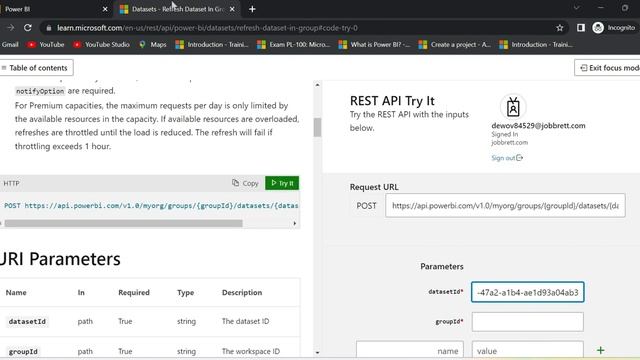Click right arrow of code scrollbar

(295, 223)
